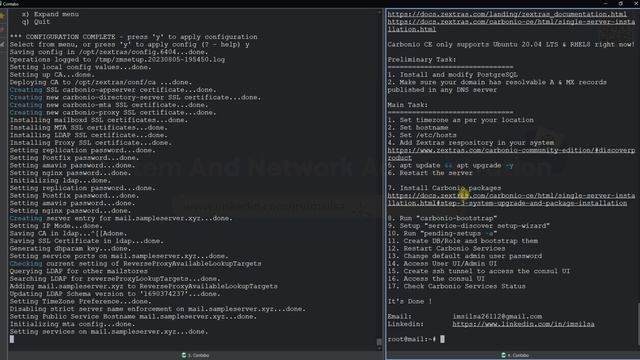The image size is (640, 360).
Task: Click the left terminal pane scrollbar thumb
Action: [x=379, y=342]
